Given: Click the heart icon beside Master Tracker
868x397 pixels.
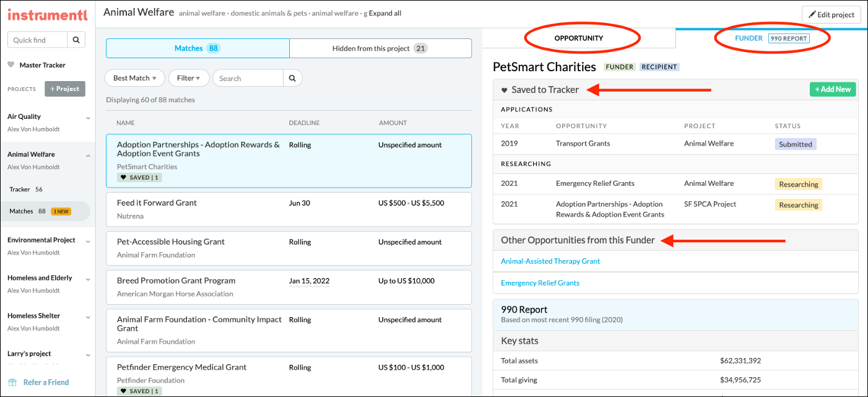Looking at the screenshot, I should (x=11, y=64).
